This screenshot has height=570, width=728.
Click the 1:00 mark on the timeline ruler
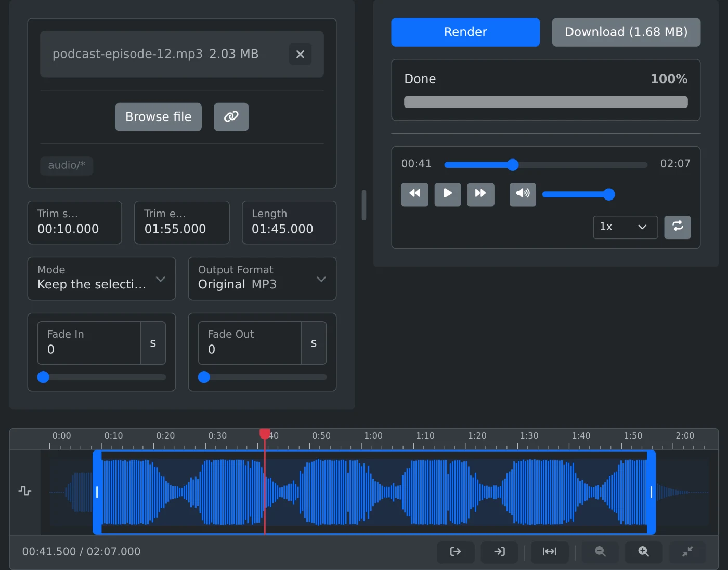pyautogui.click(x=373, y=435)
